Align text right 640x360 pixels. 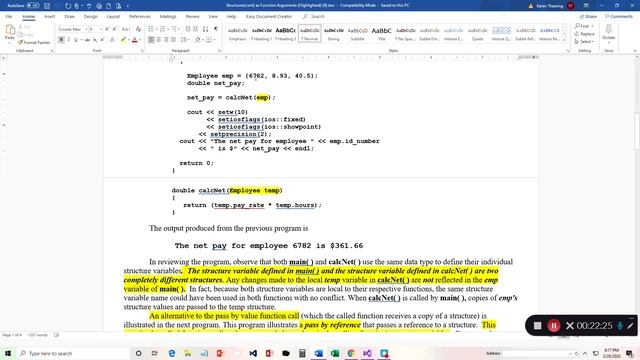coord(166,40)
